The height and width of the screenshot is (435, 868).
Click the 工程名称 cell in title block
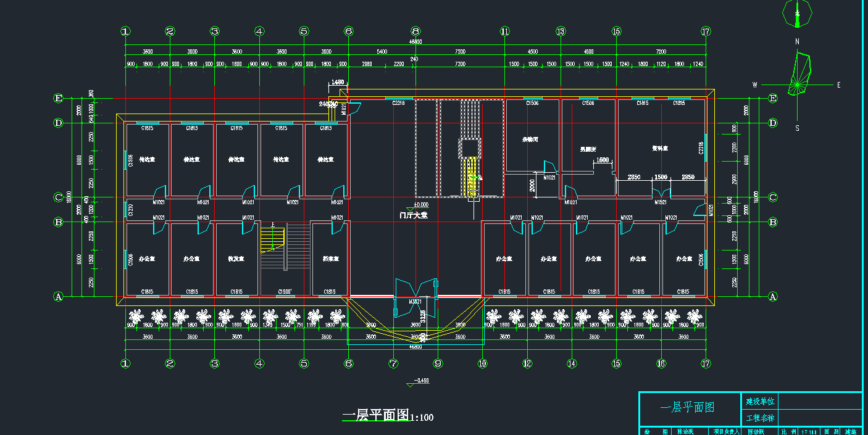(760, 418)
